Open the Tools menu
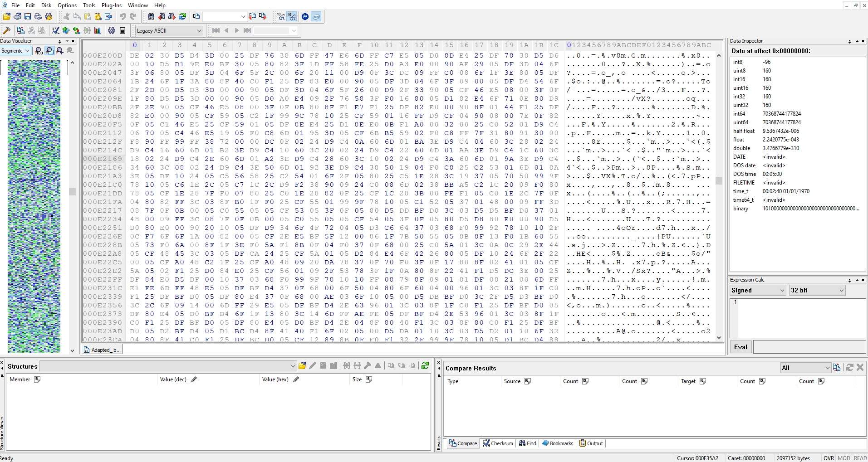Screen dimensions: 868x462 (89, 5)
